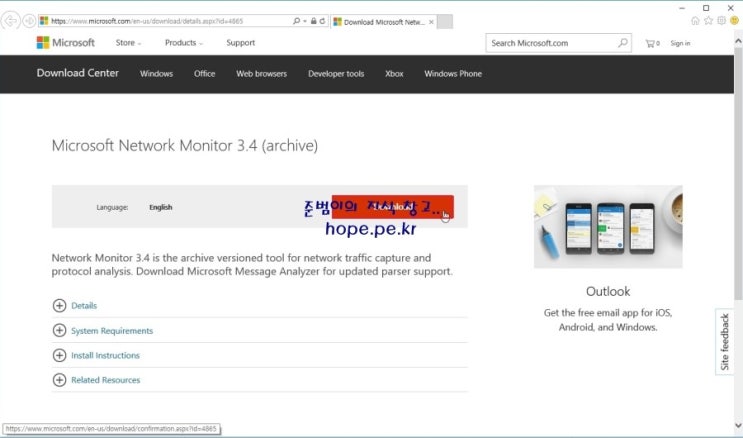Click the Search Microsoft.com input field
This screenshot has width=743, height=438.
click(550, 43)
